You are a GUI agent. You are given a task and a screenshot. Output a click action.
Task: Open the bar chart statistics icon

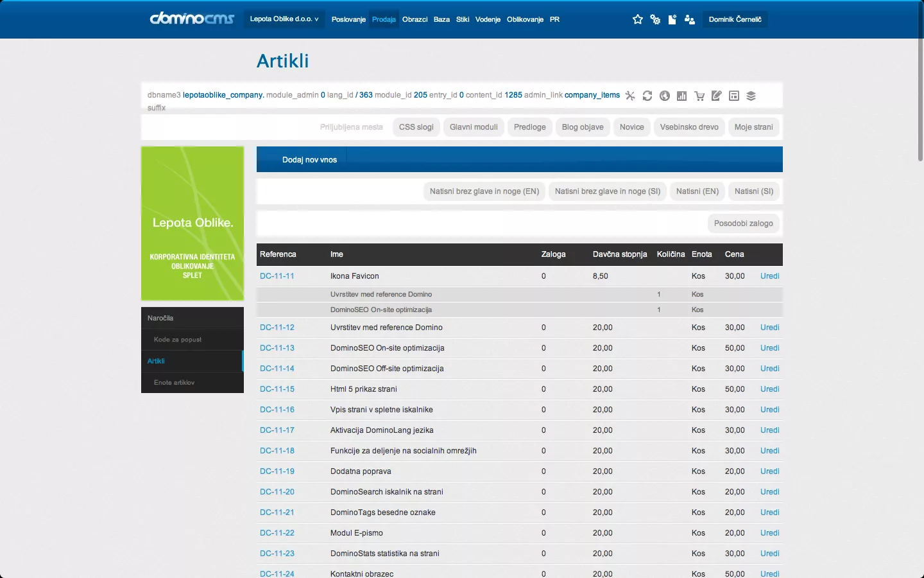[682, 96]
